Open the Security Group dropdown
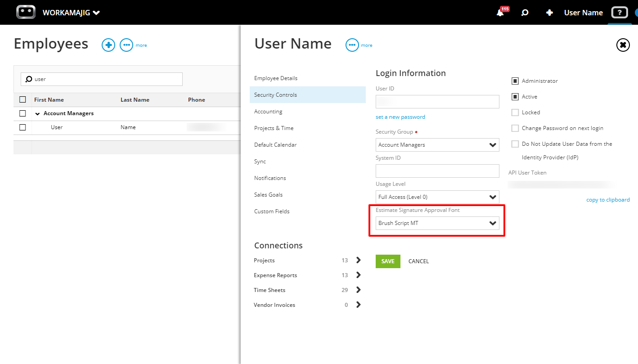 click(x=437, y=145)
